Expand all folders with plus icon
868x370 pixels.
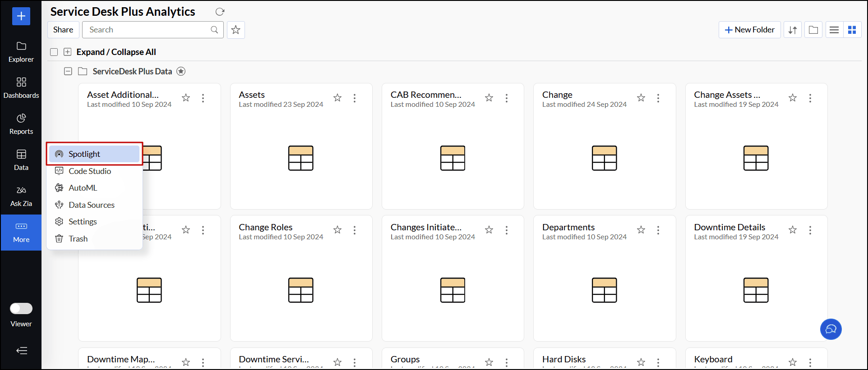point(68,52)
